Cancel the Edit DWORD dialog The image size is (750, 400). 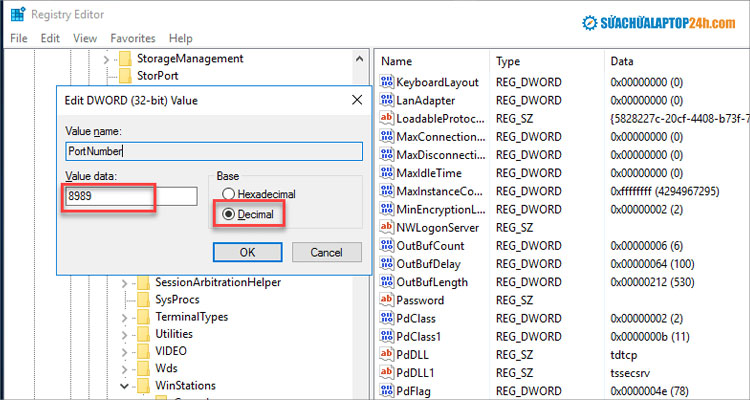click(x=327, y=252)
